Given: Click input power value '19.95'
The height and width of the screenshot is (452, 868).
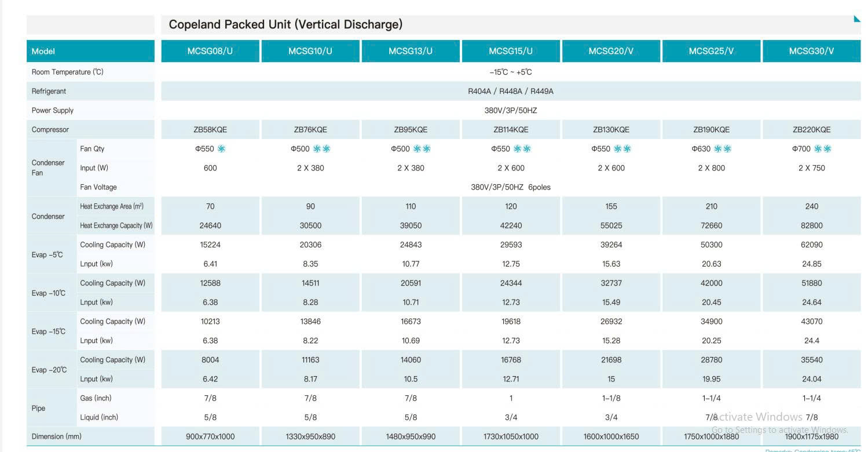Looking at the screenshot, I should point(711,379).
